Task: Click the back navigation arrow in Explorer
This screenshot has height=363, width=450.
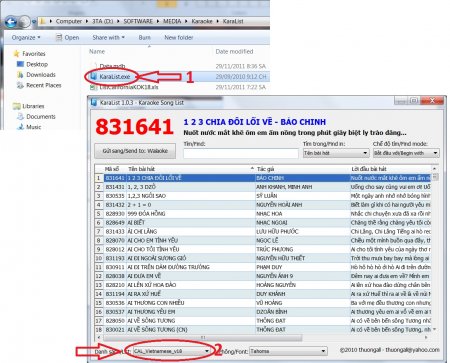Action: coord(11,22)
